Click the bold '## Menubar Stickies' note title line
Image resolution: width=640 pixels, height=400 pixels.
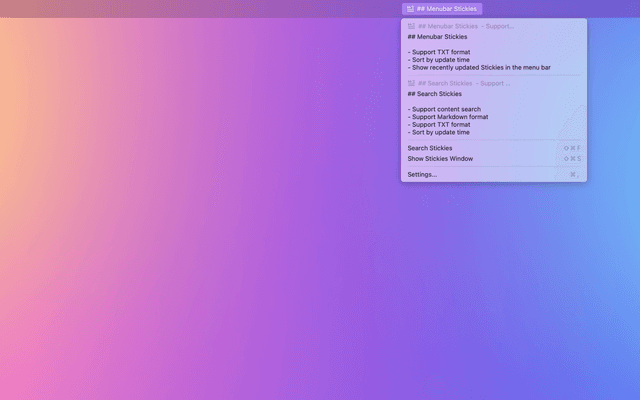point(437,37)
